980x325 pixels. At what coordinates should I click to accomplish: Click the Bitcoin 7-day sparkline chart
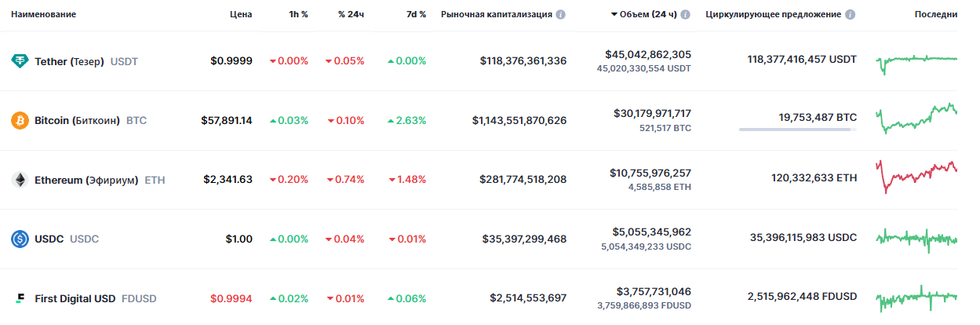pyautogui.click(x=916, y=118)
